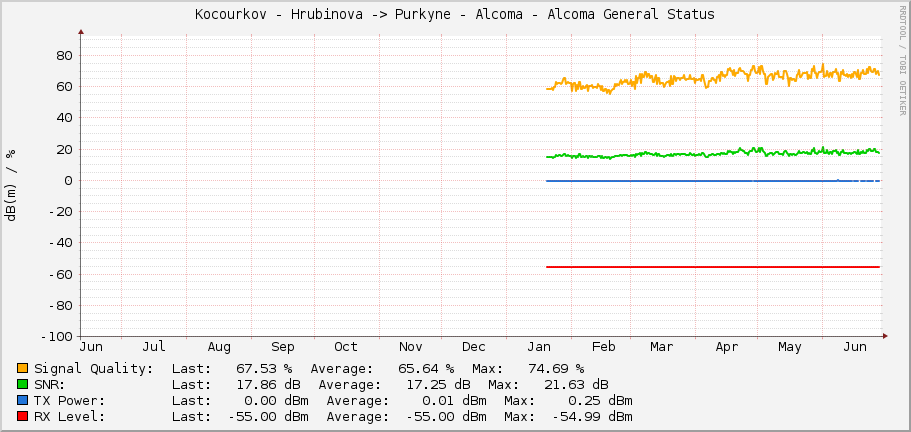The width and height of the screenshot is (911, 432).
Task: Click TX Power average 0.01 dBm
Action: tap(454, 401)
